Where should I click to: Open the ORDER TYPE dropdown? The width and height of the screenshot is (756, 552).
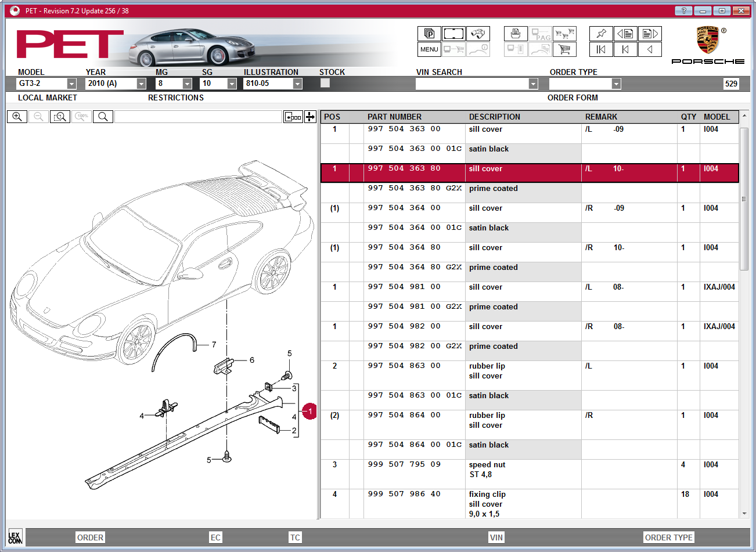(x=616, y=84)
